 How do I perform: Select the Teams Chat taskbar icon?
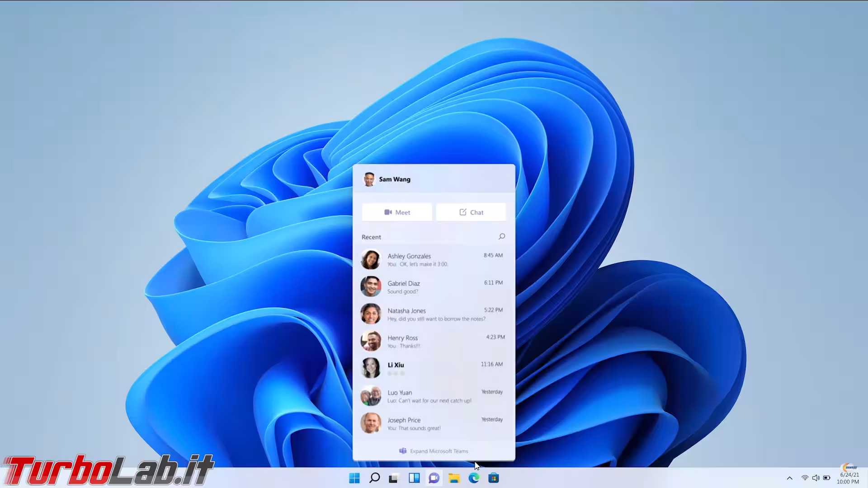pos(434,478)
